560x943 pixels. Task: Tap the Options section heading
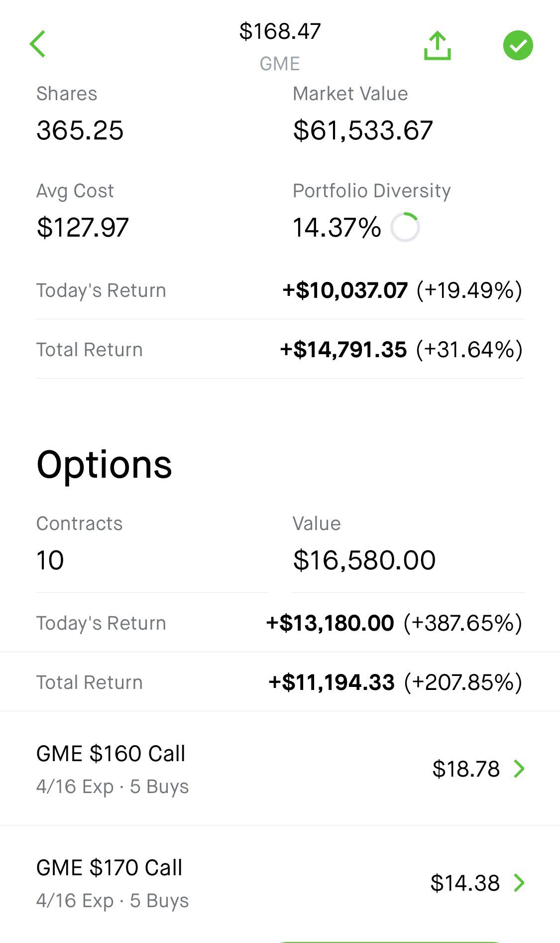pos(105,465)
